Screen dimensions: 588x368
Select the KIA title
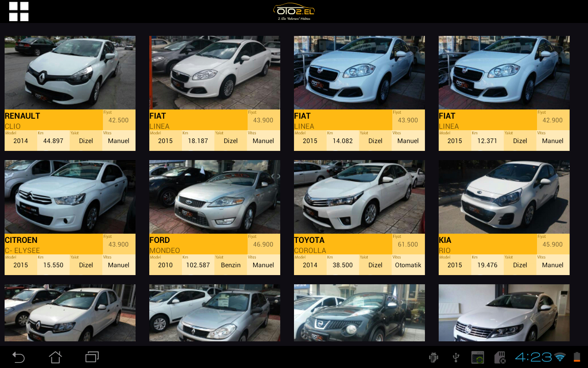pos(445,240)
